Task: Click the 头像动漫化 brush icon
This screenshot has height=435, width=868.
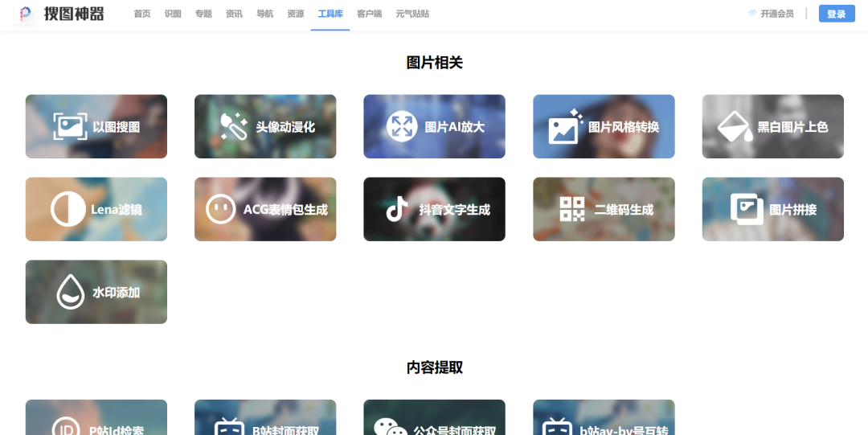Action: 234,126
